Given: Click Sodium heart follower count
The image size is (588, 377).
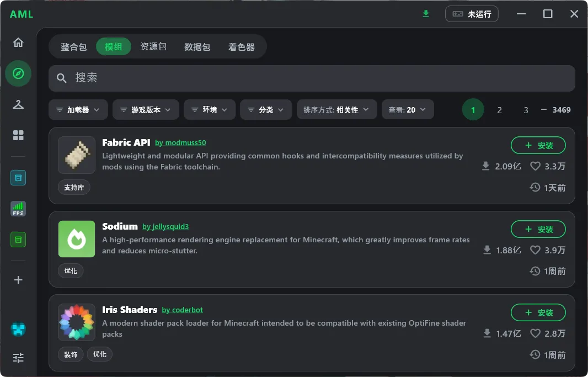Looking at the screenshot, I should (548, 250).
